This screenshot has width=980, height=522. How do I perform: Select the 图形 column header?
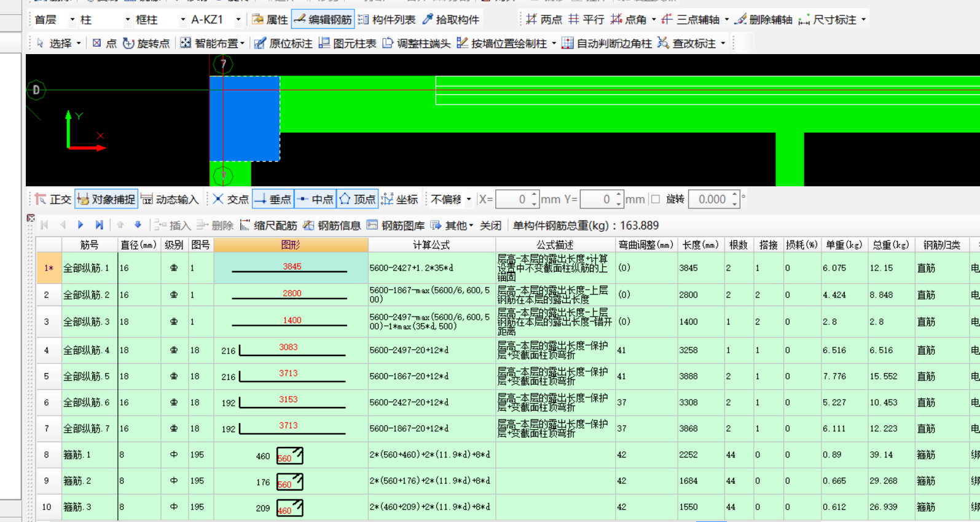pyautogui.click(x=291, y=245)
